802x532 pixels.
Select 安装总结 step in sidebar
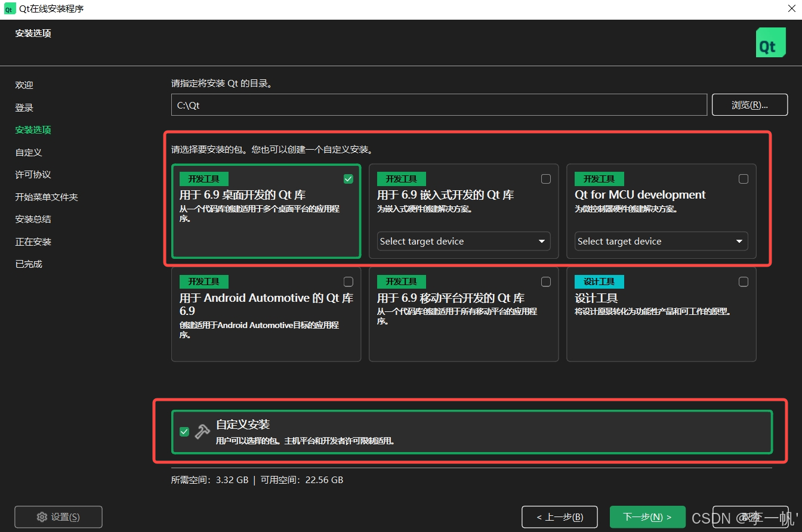[33, 219]
